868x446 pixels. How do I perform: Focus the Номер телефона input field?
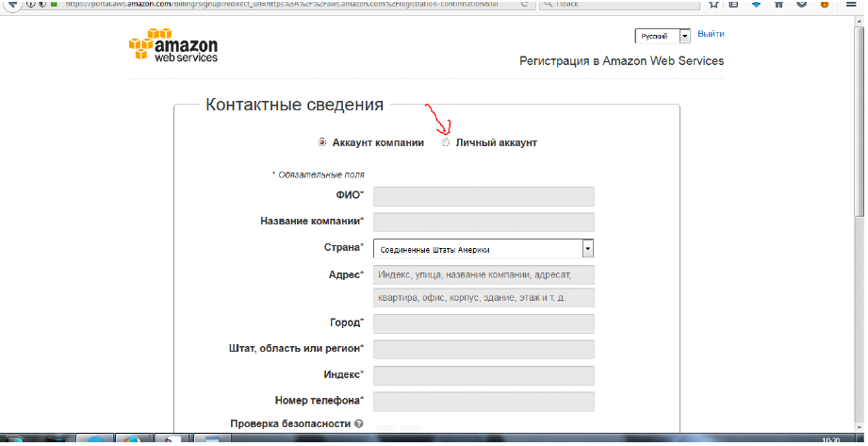(x=483, y=402)
